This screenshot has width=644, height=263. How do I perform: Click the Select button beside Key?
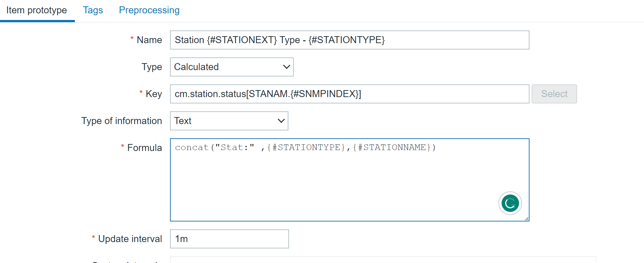point(554,94)
